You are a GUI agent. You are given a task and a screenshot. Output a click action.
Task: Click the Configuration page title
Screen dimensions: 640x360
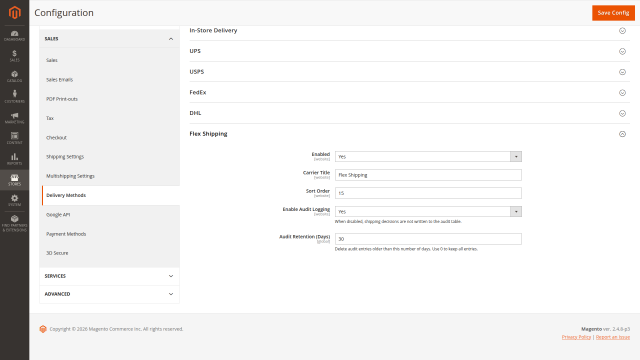64,13
